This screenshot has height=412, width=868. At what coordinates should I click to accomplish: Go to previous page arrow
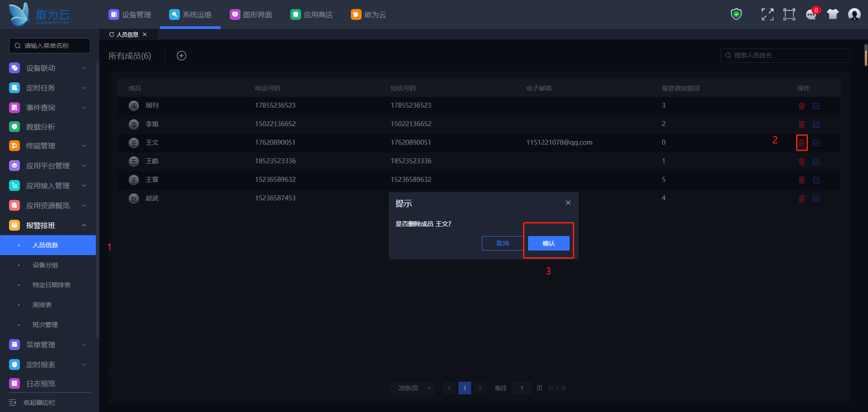449,388
